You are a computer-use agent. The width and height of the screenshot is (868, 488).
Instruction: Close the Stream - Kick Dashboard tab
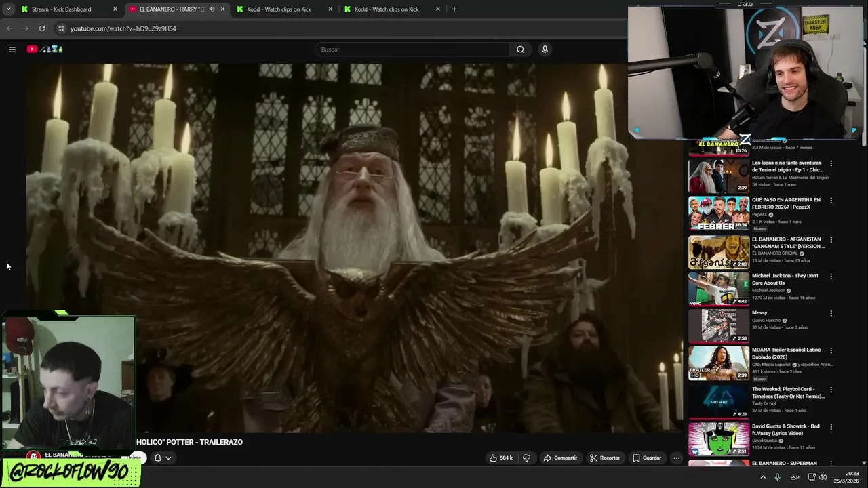[115, 9]
